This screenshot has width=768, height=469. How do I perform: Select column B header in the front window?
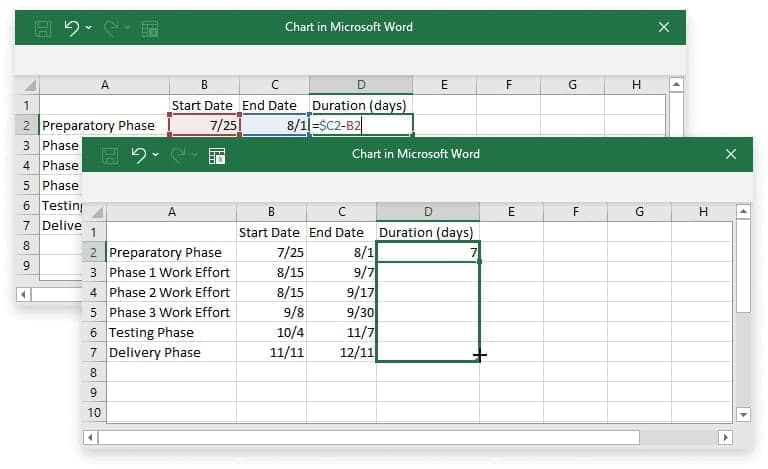(271, 212)
